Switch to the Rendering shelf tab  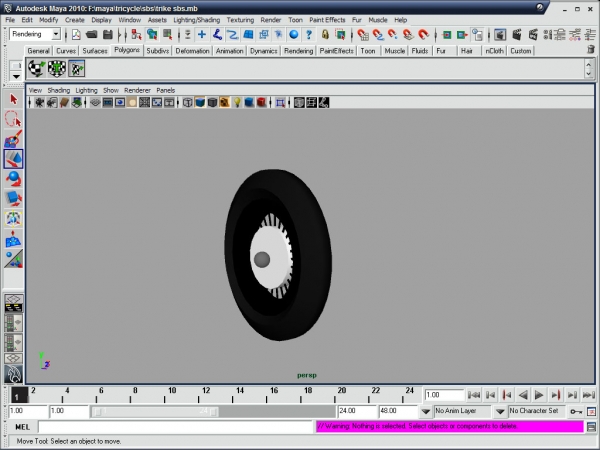[x=298, y=51]
